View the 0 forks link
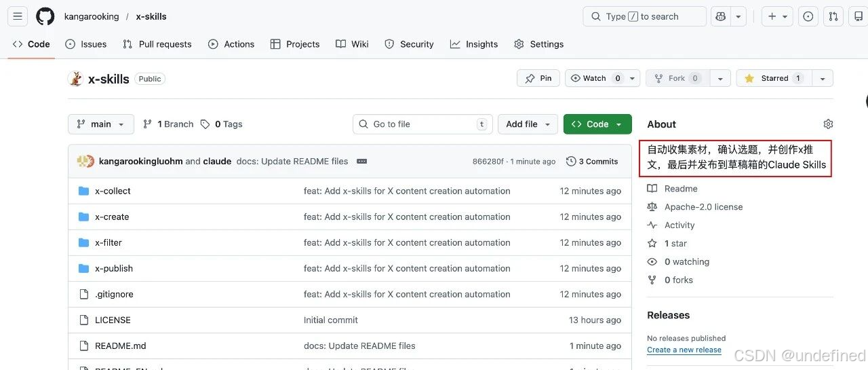868x370 pixels. pyautogui.click(x=670, y=280)
